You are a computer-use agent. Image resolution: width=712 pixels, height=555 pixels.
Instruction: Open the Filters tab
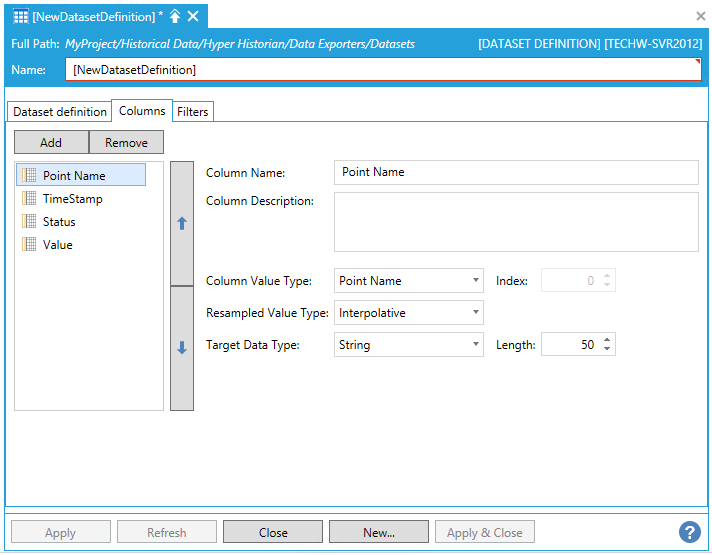(192, 112)
